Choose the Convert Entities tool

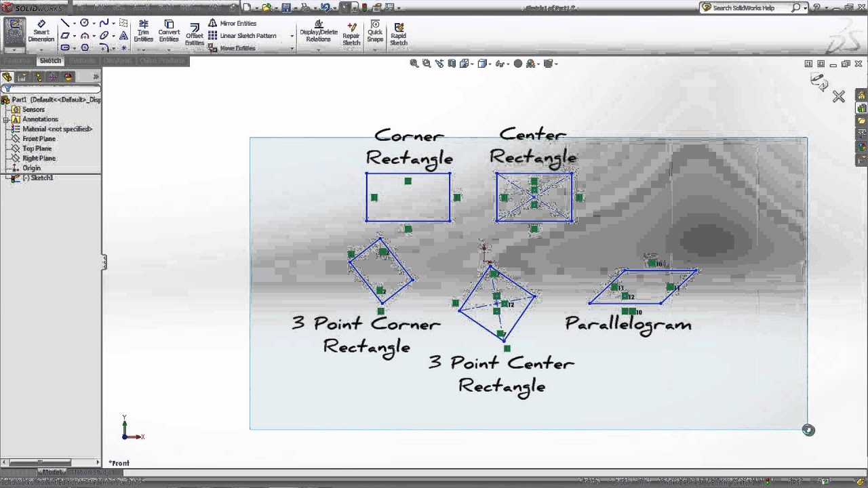(x=169, y=31)
